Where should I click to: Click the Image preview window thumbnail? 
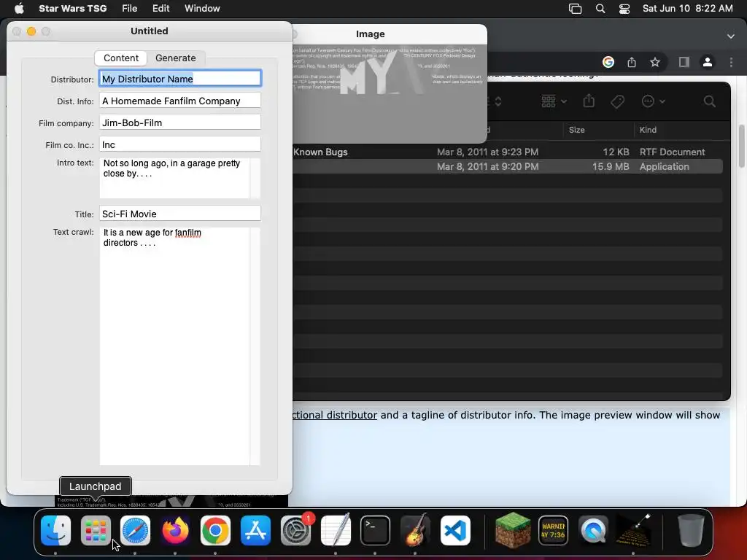pos(390,93)
